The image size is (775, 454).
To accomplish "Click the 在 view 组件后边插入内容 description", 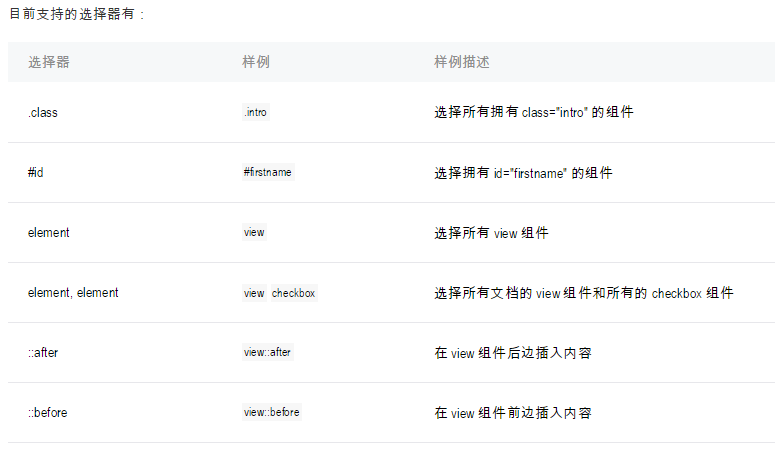I will (513, 353).
